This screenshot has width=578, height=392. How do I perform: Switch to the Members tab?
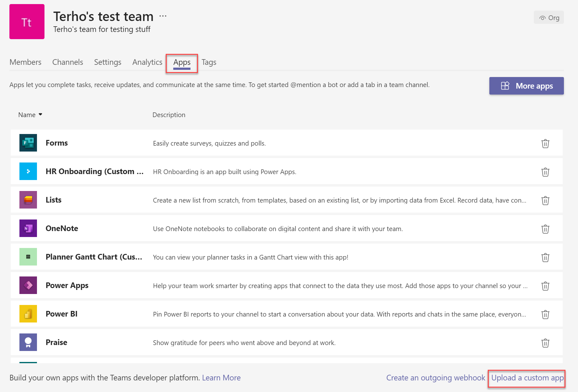point(25,62)
